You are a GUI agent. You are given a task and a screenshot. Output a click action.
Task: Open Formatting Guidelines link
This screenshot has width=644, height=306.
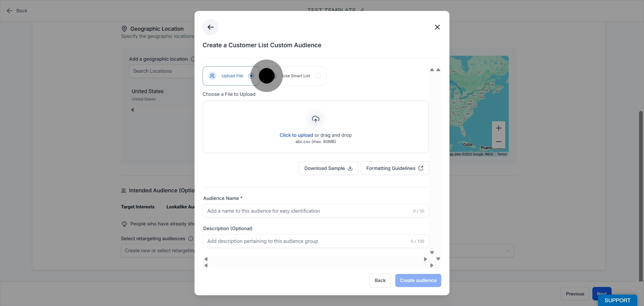[x=395, y=168]
